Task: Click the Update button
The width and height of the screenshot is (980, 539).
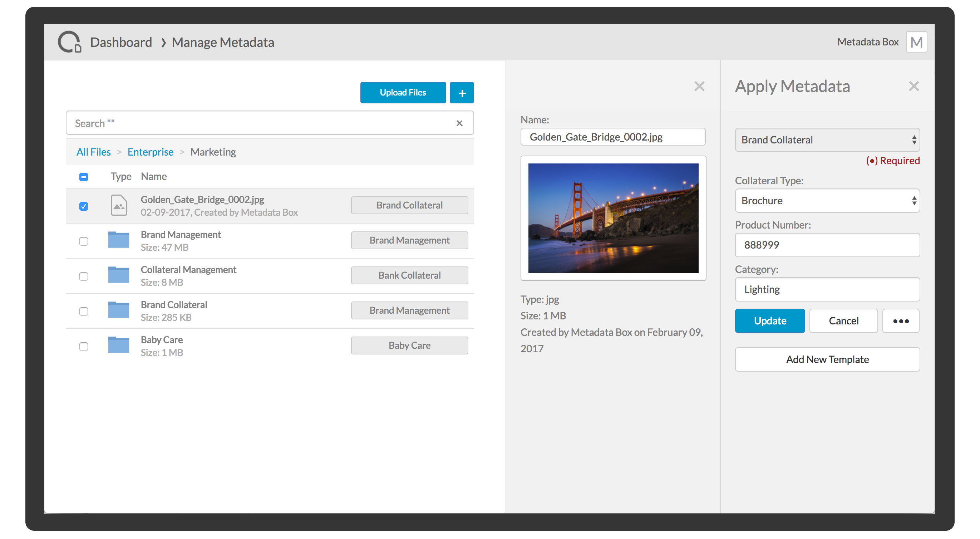Action: 770,321
